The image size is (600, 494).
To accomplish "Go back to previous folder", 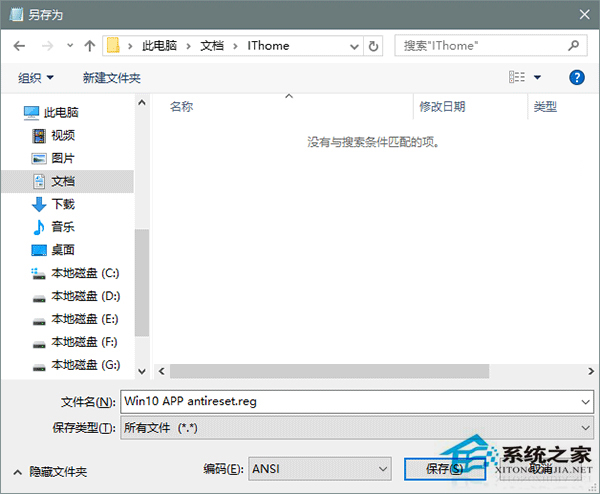I will [19, 46].
